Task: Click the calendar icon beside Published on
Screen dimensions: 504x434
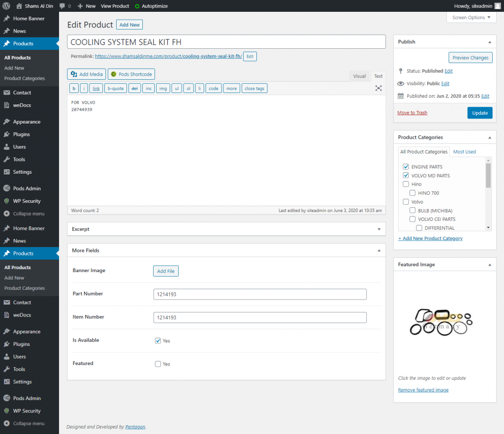Action: point(401,96)
